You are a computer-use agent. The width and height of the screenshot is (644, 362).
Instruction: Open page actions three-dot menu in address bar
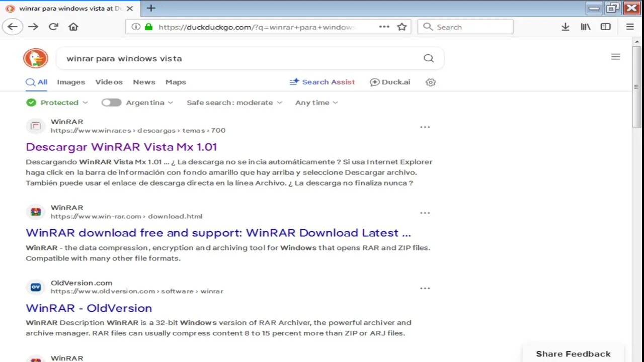pyautogui.click(x=384, y=27)
